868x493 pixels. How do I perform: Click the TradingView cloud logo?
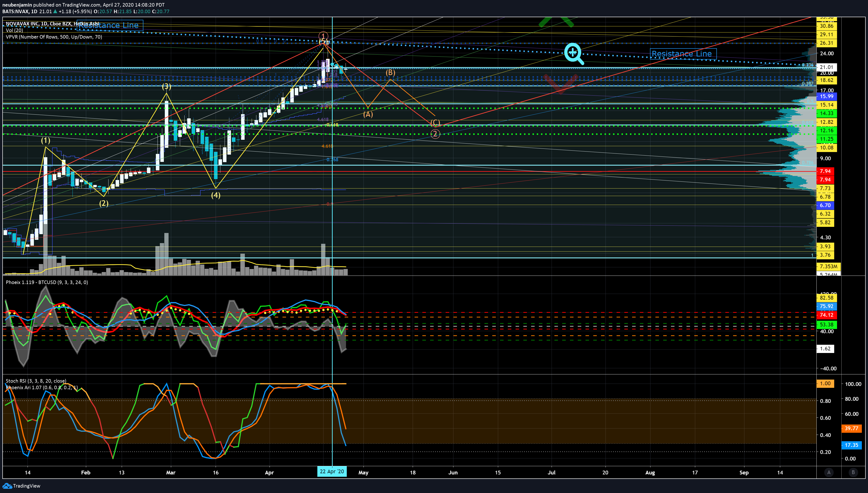7,486
